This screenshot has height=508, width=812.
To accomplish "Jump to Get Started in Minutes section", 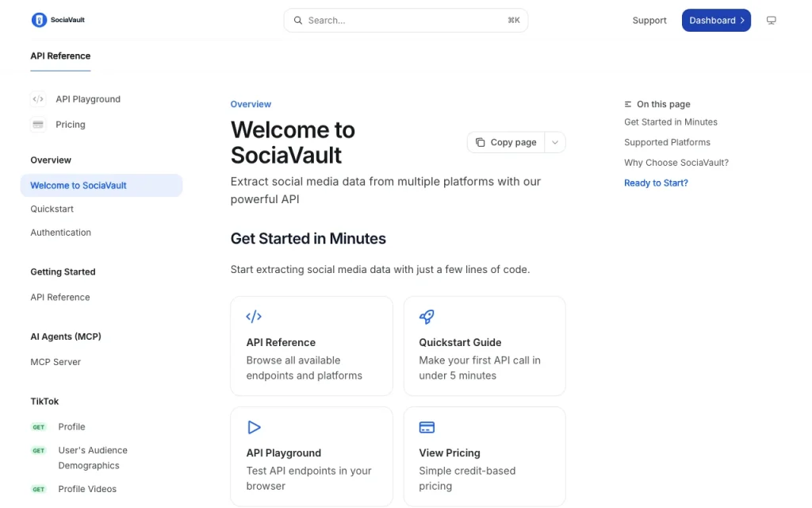I will pyautogui.click(x=671, y=121).
